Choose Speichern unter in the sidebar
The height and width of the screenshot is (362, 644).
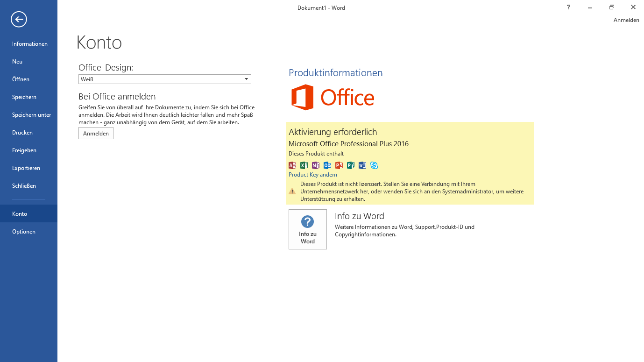(x=31, y=115)
